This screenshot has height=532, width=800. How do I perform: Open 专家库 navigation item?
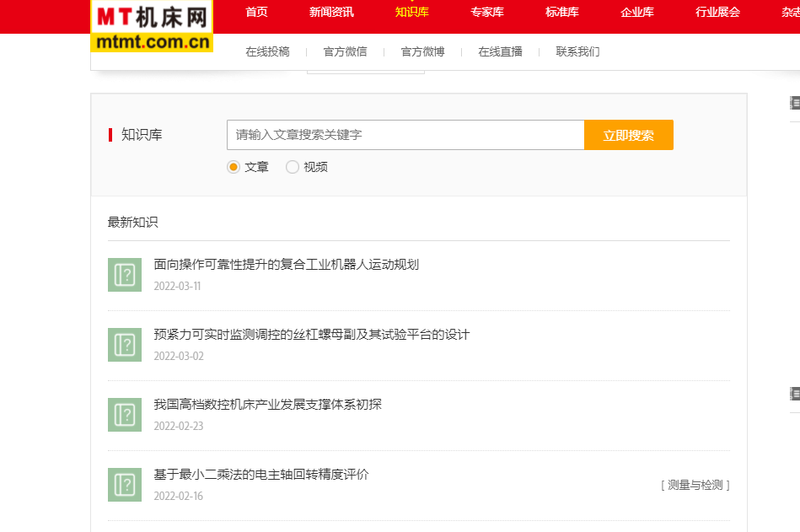(x=487, y=12)
